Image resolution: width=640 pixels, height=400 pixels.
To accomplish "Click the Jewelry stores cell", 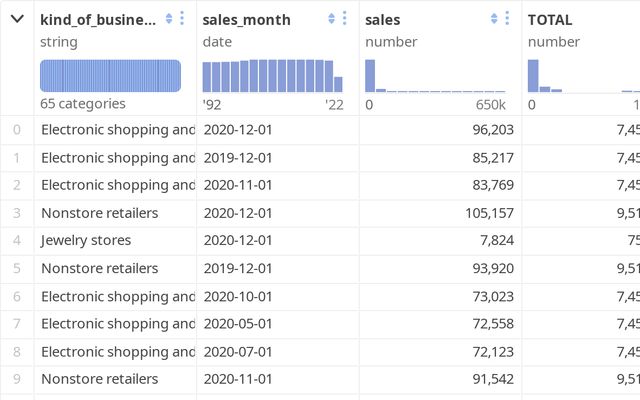I will [86, 240].
